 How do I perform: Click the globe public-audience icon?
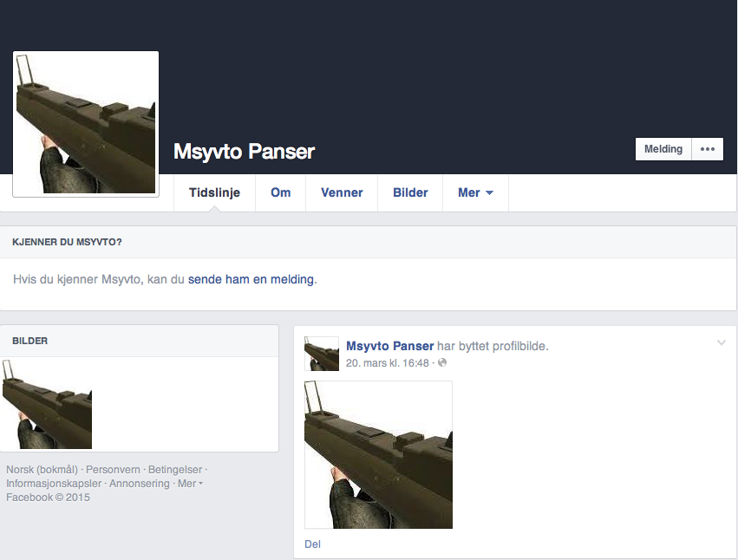pyautogui.click(x=442, y=363)
